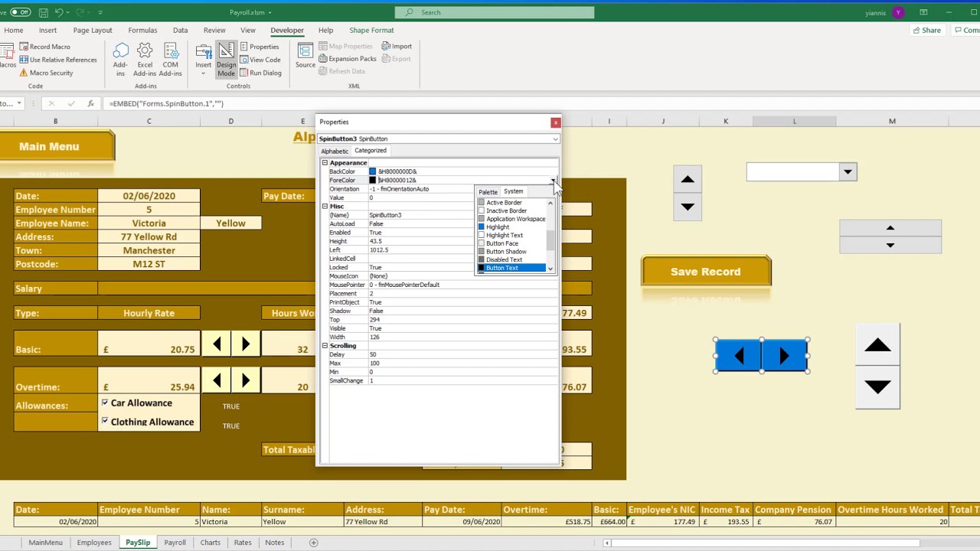Click left arrow of Overtime spin button
The image size is (980, 551).
(x=217, y=380)
